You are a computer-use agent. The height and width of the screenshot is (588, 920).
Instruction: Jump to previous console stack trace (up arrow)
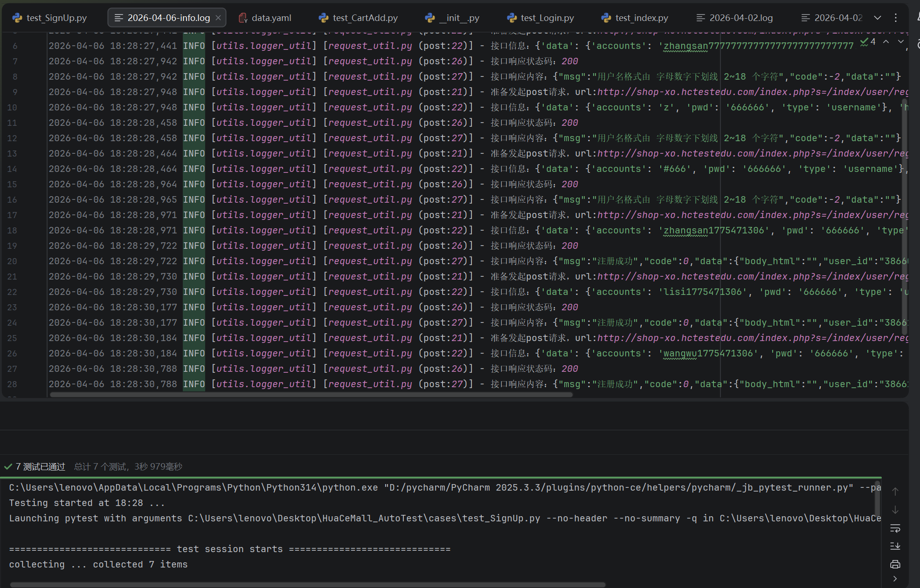pyautogui.click(x=895, y=492)
